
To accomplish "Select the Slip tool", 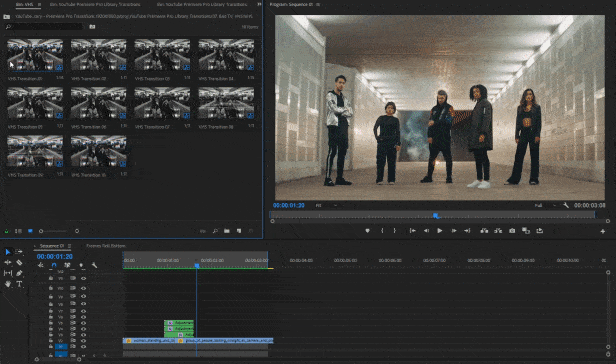I will (x=8, y=273).
